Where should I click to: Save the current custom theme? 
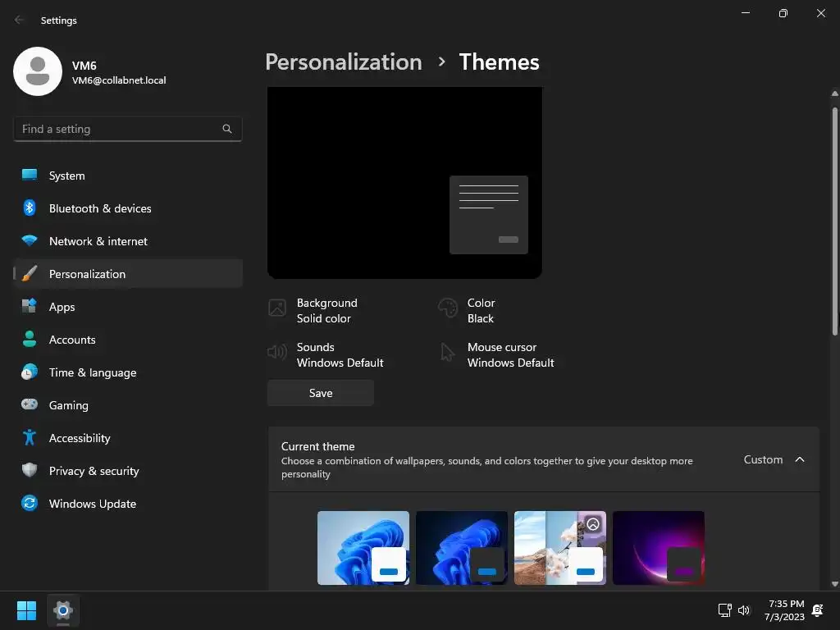(x=321, y=393)
